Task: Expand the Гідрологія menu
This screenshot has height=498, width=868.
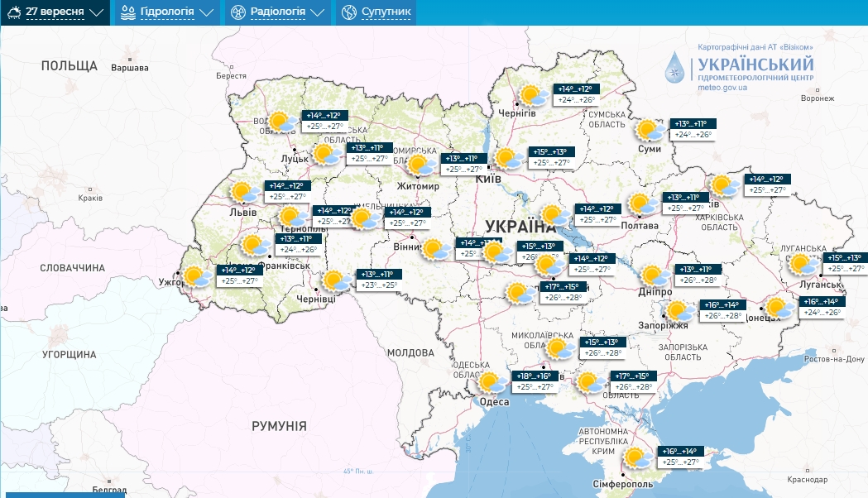Action: [x=167, y=12]
